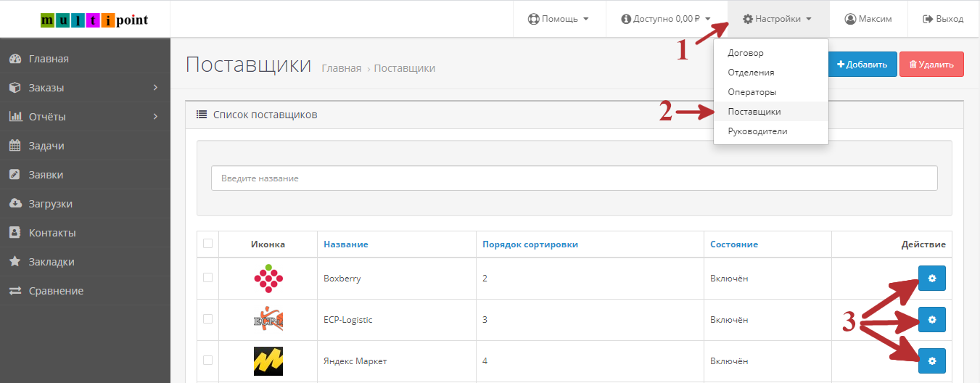Open settings gear for Яндекс Маркет row
Image resolution: width=980 pixels, height=383 pixels.
(932, 361)
